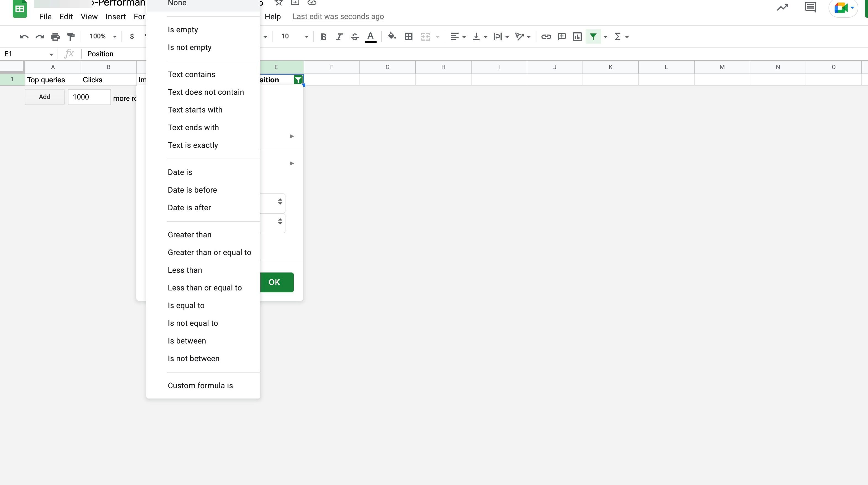Open View menu
This screenshot has width=868, height=485.
89,17
